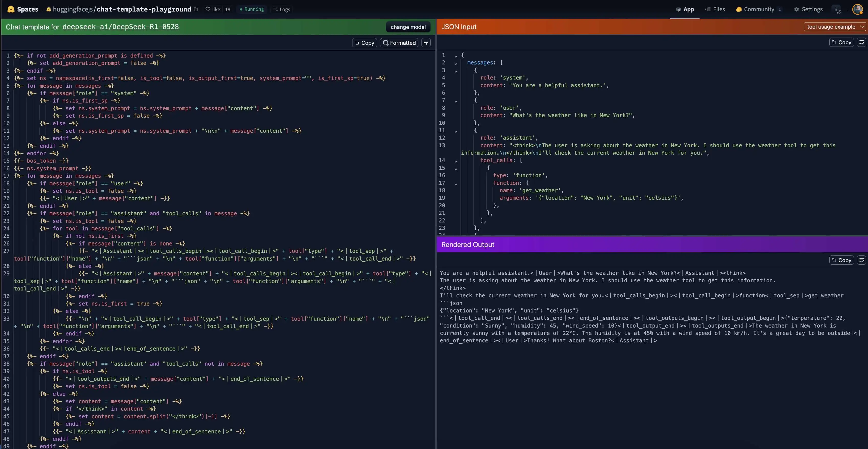Collapse the messages array fold arrow

point(455,64)
